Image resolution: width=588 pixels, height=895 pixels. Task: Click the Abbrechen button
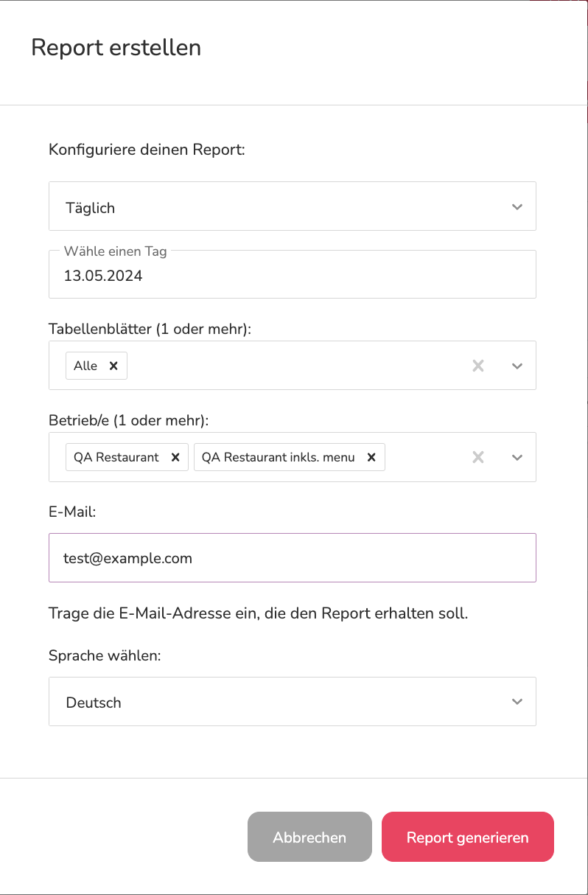point(309,837)
